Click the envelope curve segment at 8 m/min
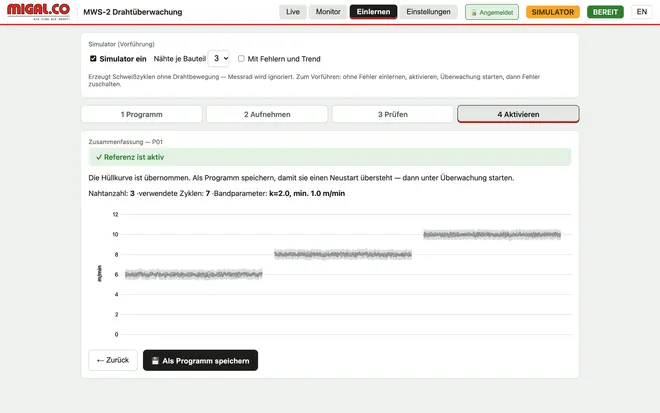This screenshot has height=413, width=660. [x=343, y=254]
